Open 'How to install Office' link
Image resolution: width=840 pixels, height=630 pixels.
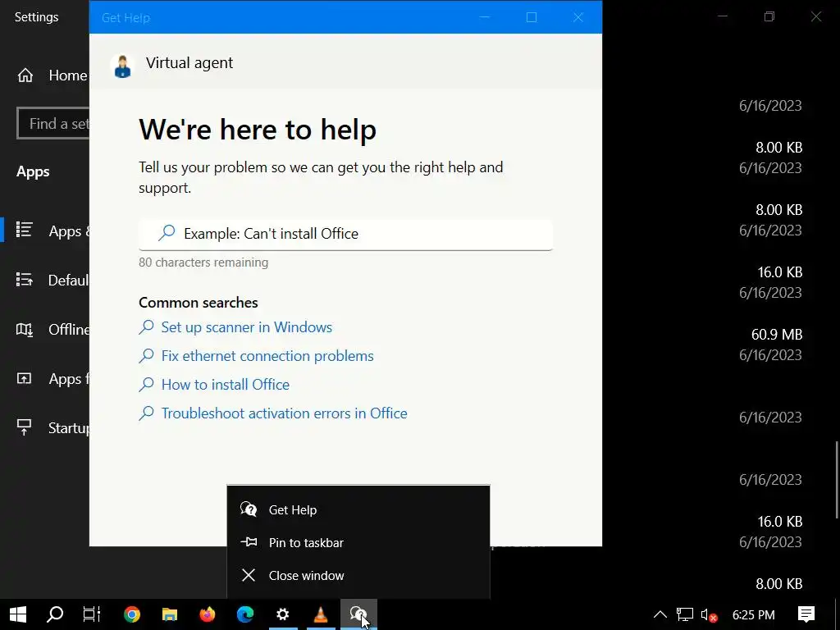tap(225, 385)
